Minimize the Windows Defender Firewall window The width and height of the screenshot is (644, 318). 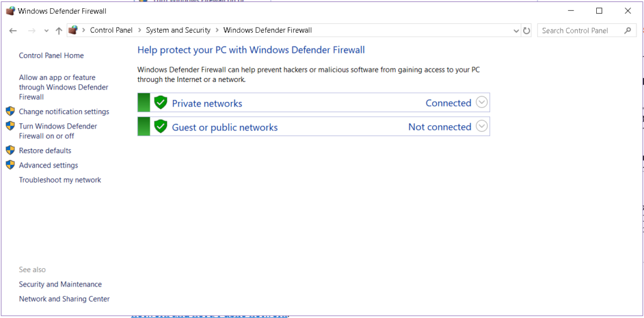[x=570, y=11]
